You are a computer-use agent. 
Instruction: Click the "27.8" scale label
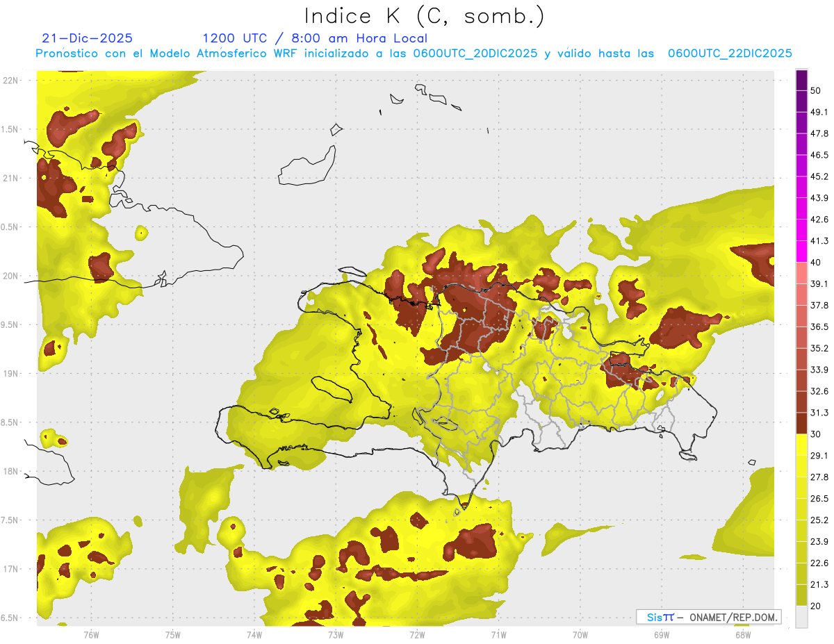(x=819, y=477)
